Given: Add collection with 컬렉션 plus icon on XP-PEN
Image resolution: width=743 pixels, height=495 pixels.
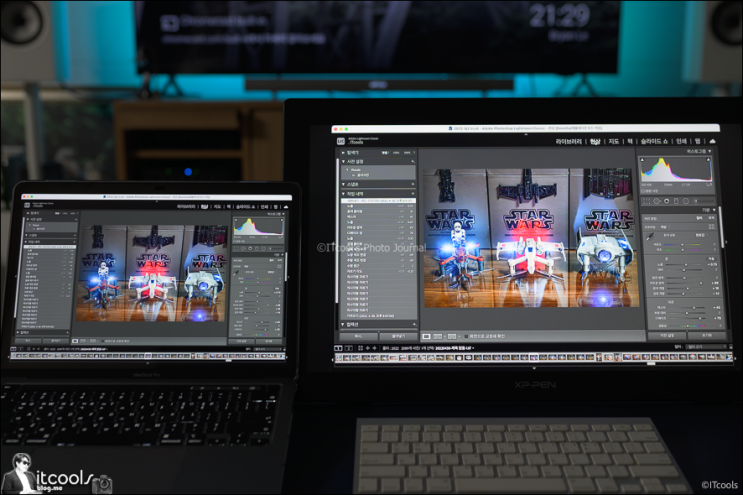Looking at the screenshot, I should click(414, 324).
